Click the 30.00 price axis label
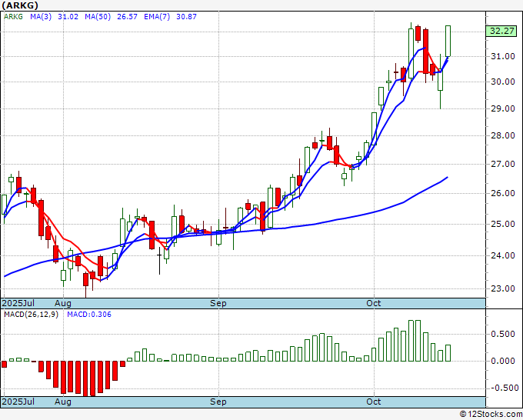Viewport: 523px width, 420px height. click(x=503, y=82)
